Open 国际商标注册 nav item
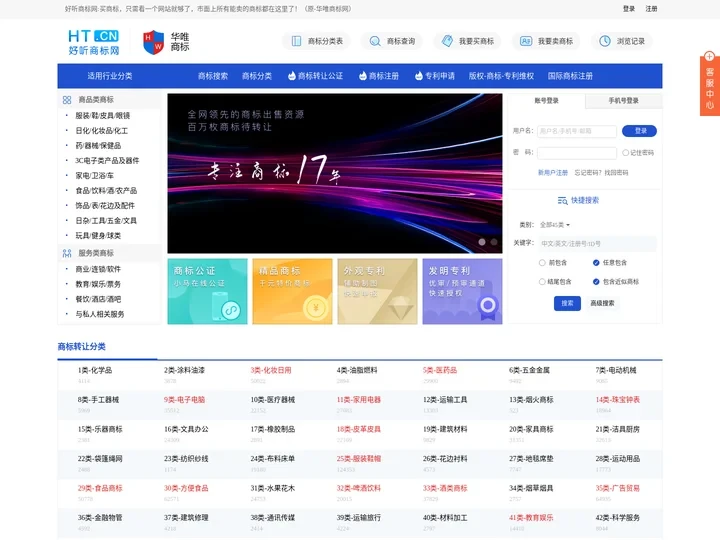720x540 pixels. pyautogui.click(x=570, y=76)
